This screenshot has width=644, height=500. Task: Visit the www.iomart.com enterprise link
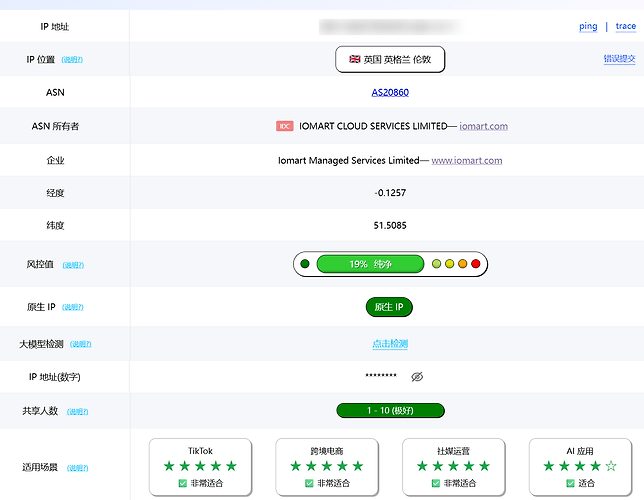467,161
